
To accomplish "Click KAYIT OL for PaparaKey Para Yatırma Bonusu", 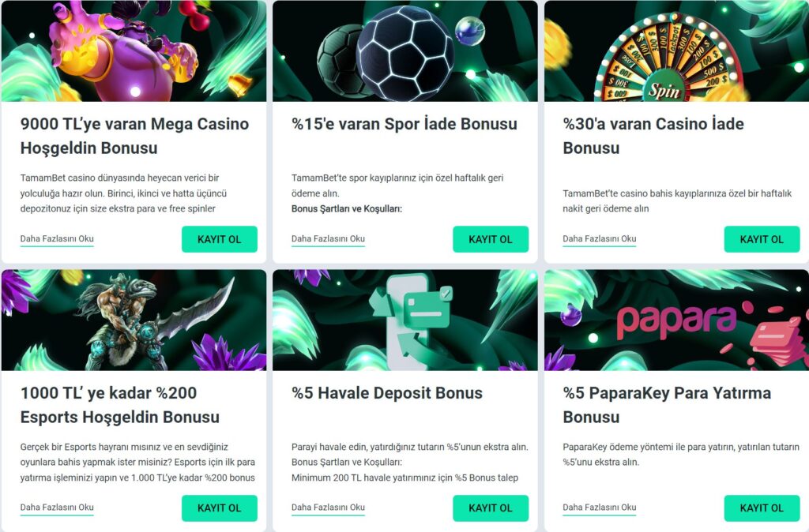I will (762, 508).
